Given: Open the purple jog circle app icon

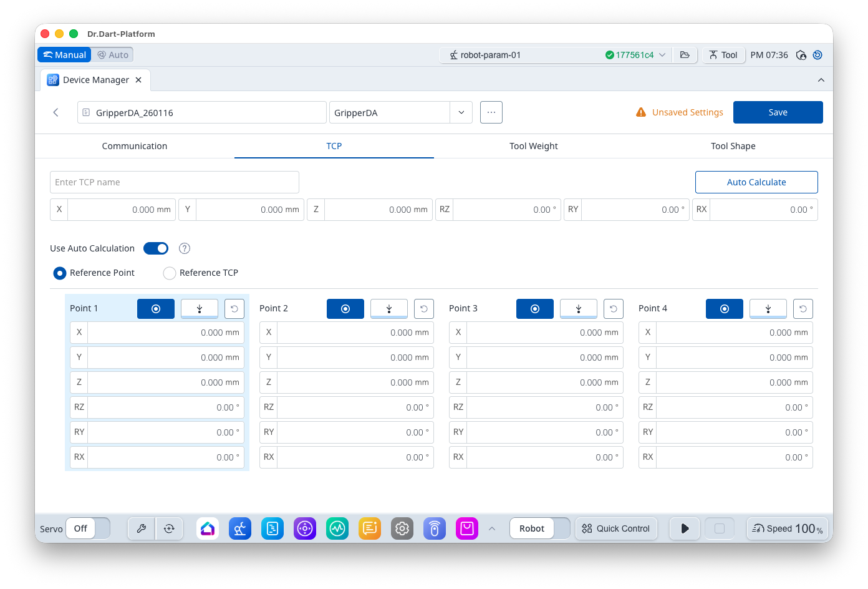Looking at the screenshot, I should [305, 528].
